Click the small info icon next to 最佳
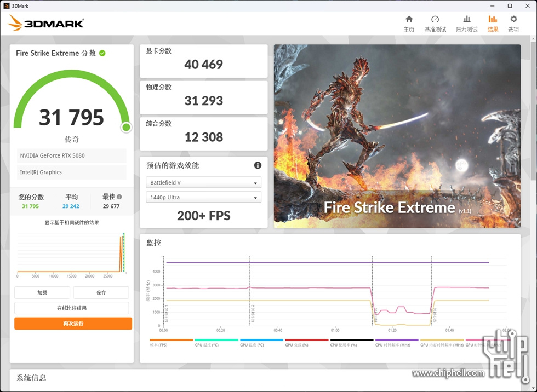Viewport: 537px width, 392px height. (119, 197)
